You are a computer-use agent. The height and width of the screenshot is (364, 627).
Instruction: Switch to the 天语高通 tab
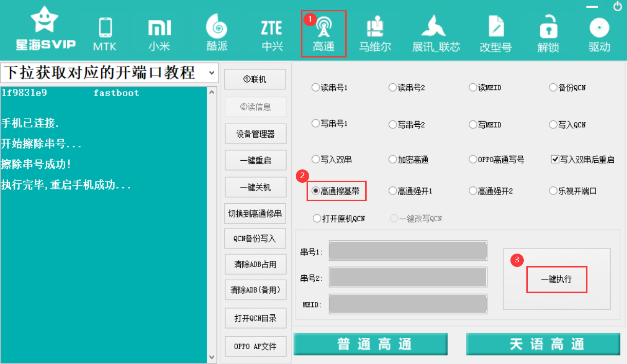pos(543,344)
